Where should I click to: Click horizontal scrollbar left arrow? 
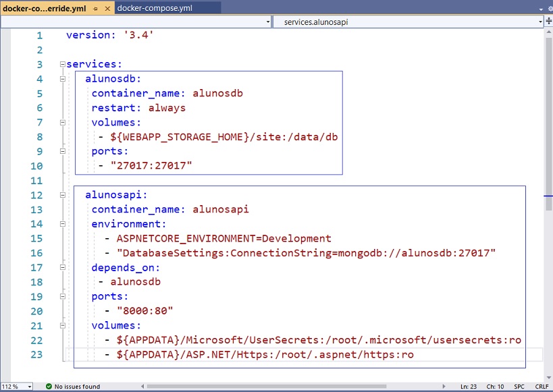142,387
